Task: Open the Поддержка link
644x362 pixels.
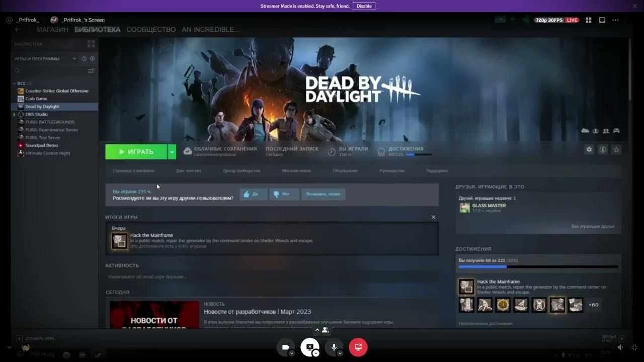Action: click(437, 171)
